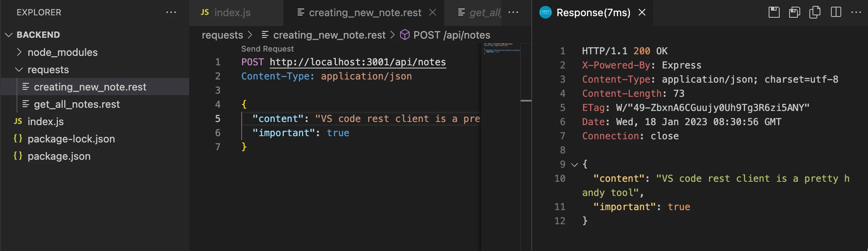Click the Send Request link

click(x=267, y=49)
